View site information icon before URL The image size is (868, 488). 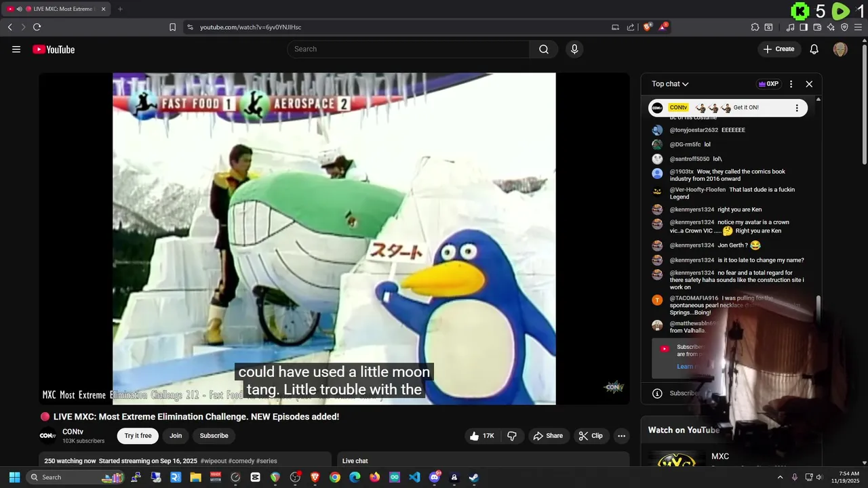point(190,27)
